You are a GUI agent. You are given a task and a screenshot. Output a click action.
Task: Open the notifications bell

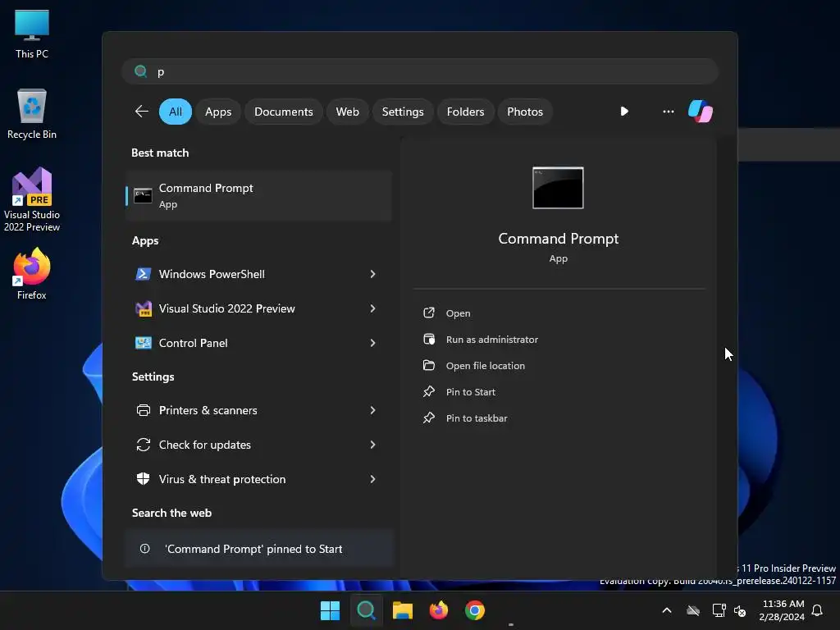818,610
